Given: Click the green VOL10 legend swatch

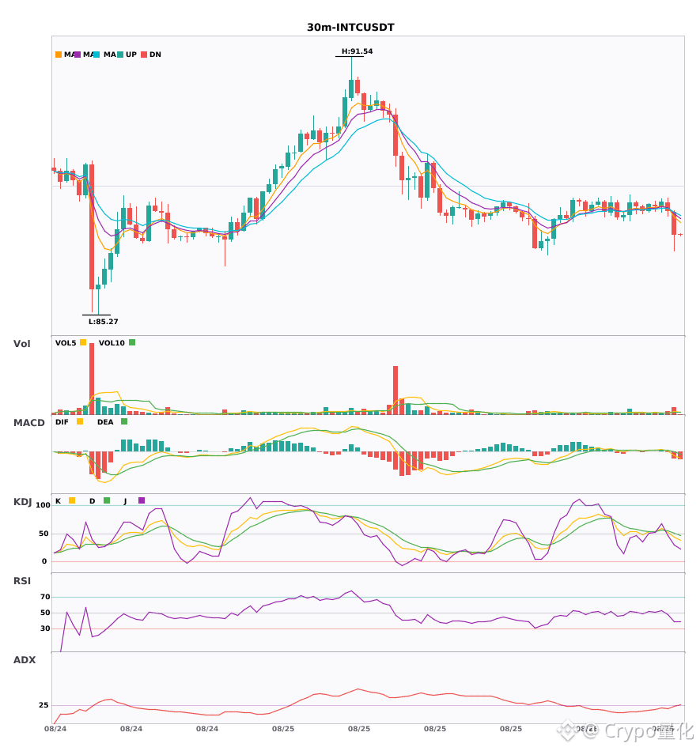Looking at the screenshot, I should 132,342.
